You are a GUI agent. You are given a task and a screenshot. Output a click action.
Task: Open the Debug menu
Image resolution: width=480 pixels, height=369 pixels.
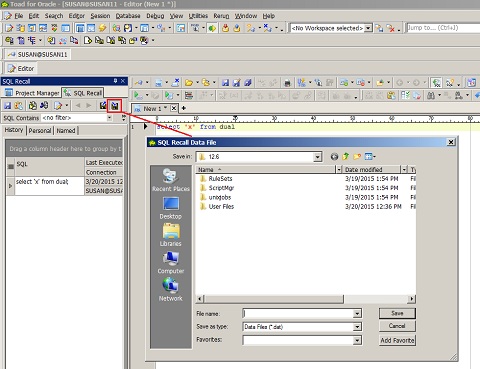tap(155, 16)
